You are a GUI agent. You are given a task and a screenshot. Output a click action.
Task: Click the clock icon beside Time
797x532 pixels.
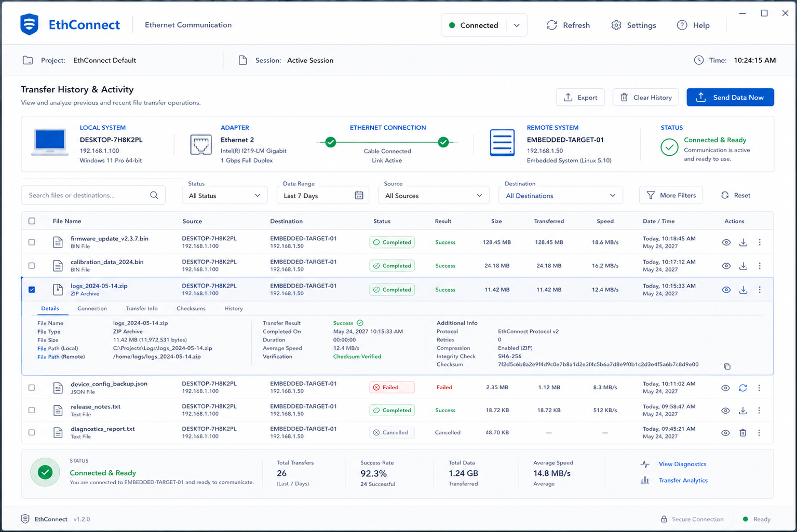pos(699,60)
